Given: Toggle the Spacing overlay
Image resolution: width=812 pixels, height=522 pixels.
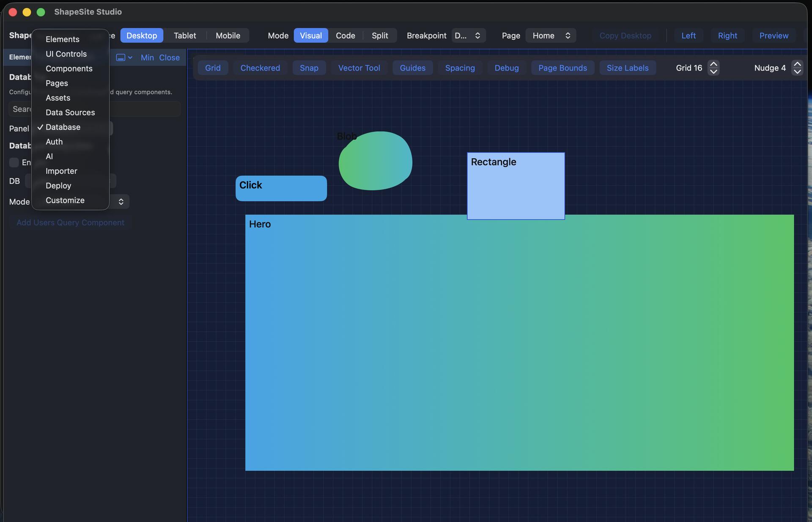Looking at the screenshot, I should click(460, 68).
